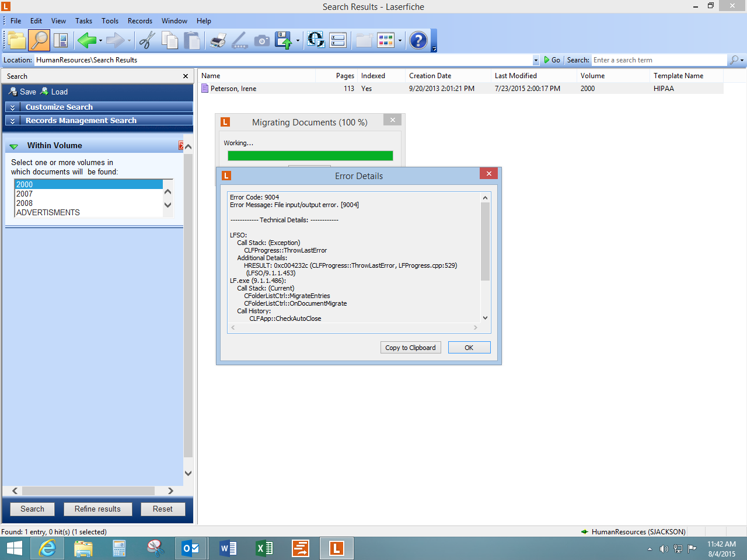The image size is (747, 560).
Task: Expand Records Management Search section
Action: [x=99, y=120]
